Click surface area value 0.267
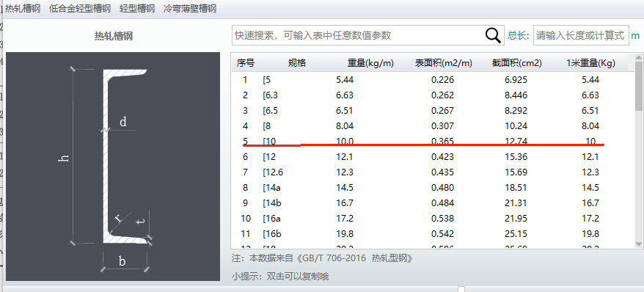 point(442,111)
